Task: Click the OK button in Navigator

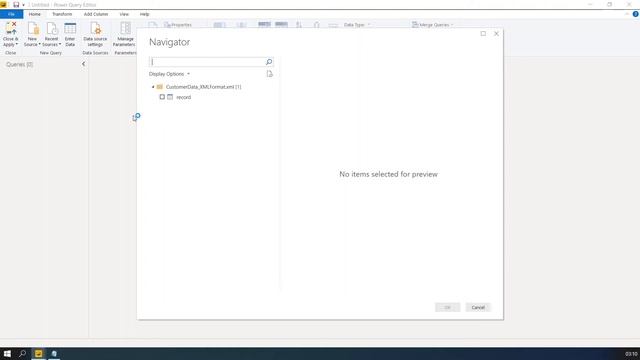Action: coord(447,307)
